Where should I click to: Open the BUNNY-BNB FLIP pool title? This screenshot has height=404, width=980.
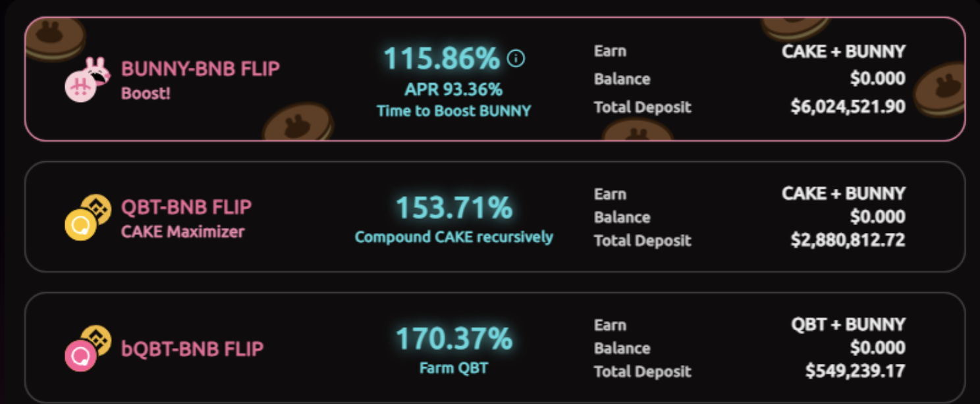200,68
